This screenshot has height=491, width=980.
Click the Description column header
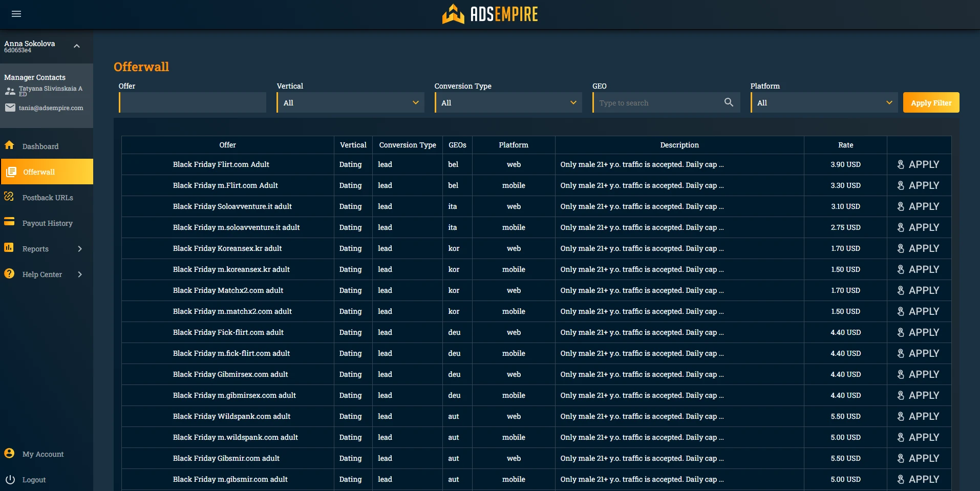click(679, 145)
